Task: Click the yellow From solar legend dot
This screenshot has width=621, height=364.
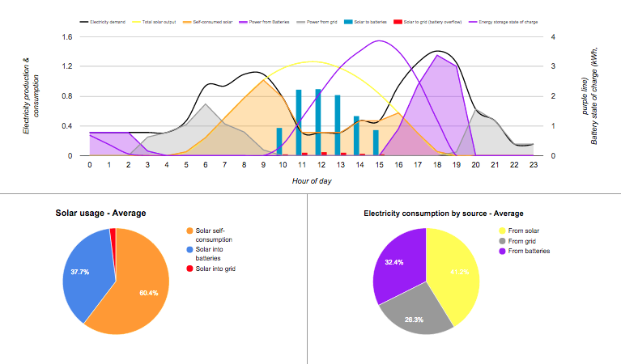Action: click(x=500, y=231)
